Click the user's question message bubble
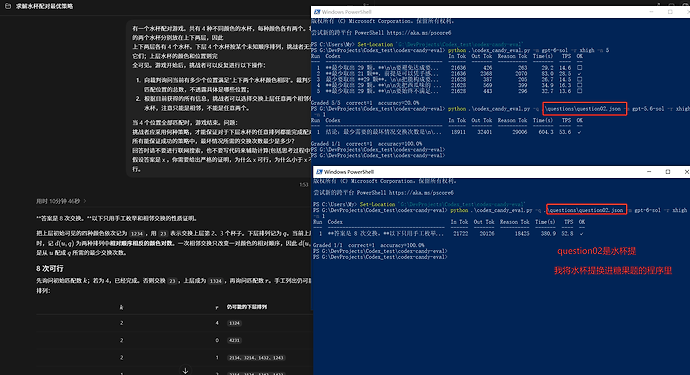 (x=220, y=99)
